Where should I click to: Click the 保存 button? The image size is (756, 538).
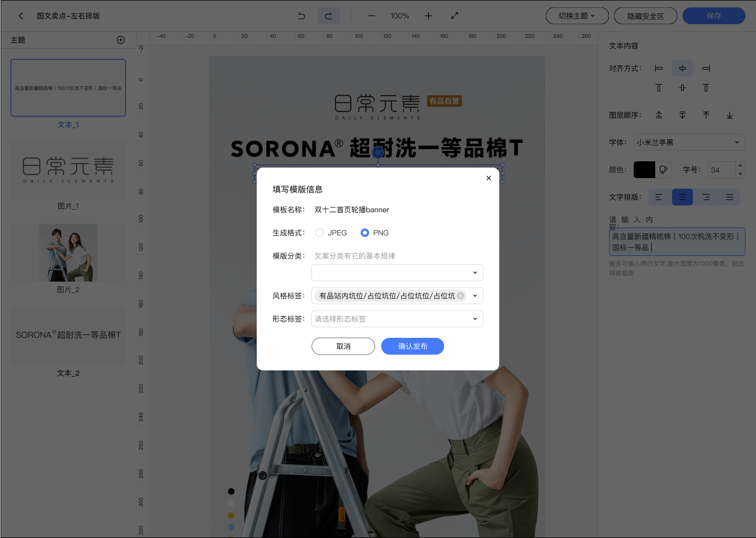pos(714,16)
